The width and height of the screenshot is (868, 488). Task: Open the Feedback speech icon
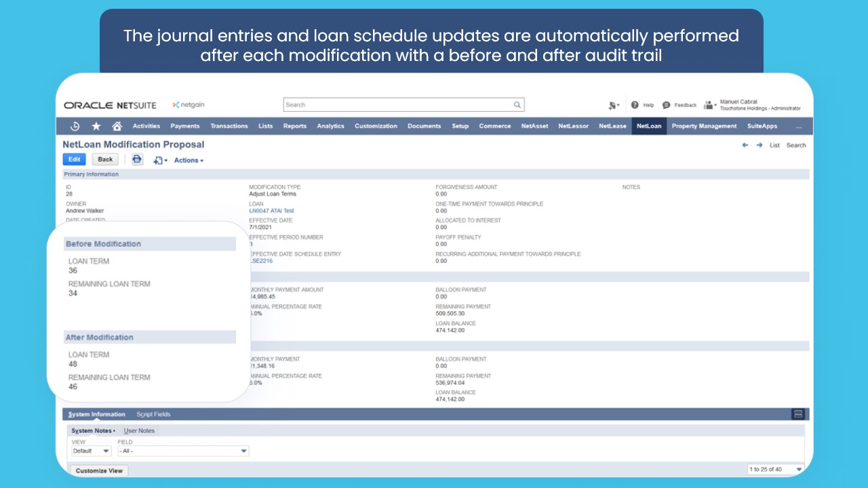point(667,105)
